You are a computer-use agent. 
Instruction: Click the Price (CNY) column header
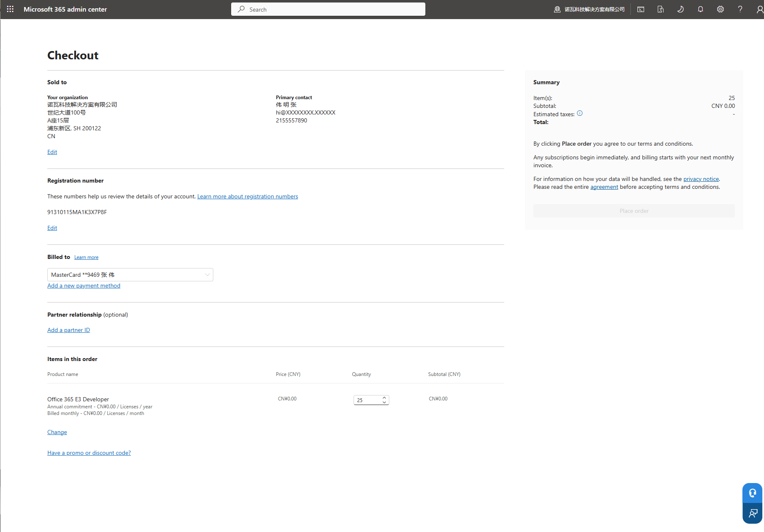click(288, 374)
